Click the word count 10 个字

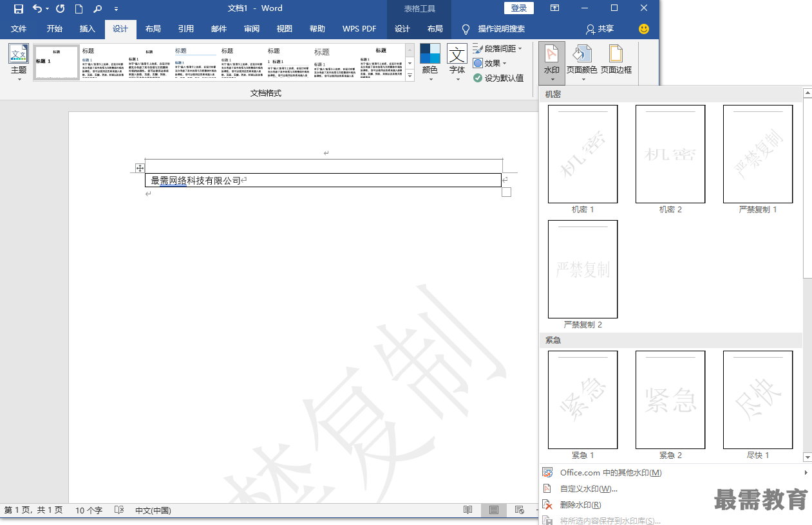(x=89, y=510)
